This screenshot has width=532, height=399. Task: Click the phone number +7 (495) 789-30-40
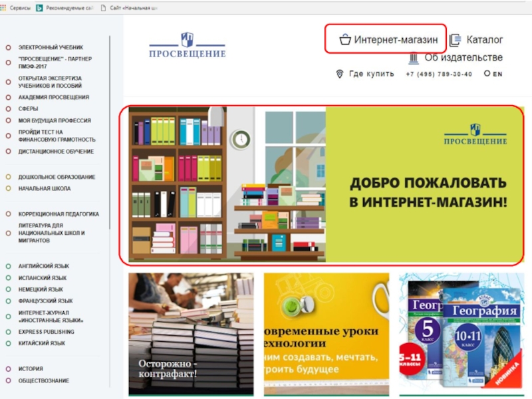click(x=439, y=74)
